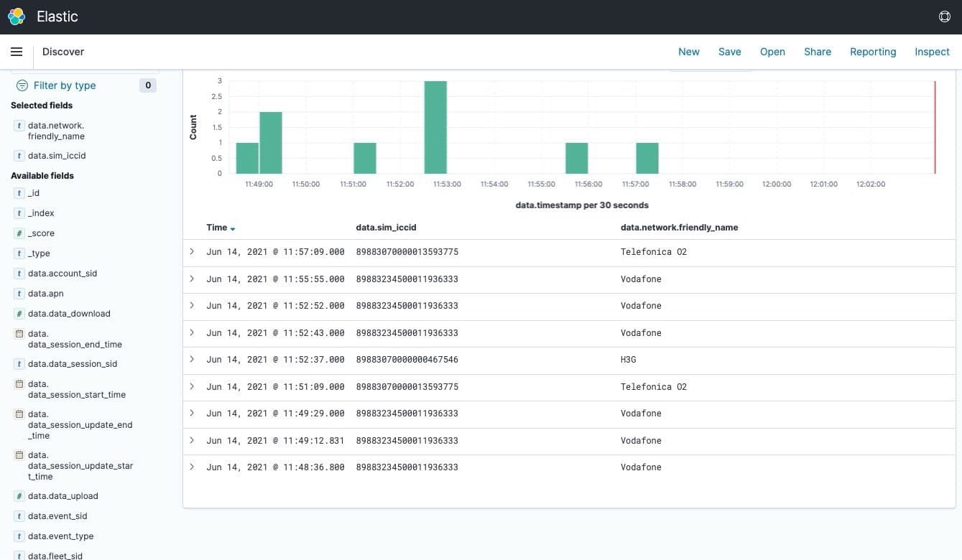962x560 pixels.
Task: Click the data.apn string type icon
Action: [x=19, y=294]
